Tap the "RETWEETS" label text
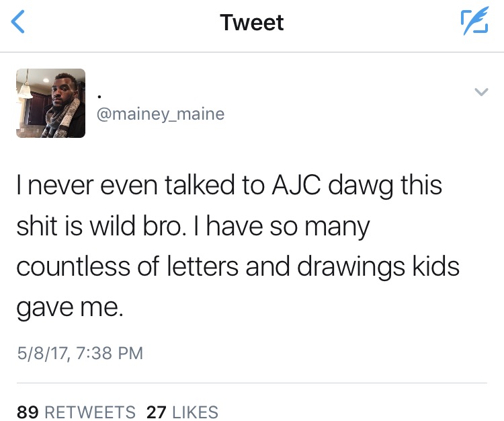The height and width of the screenshot is (421, 504). tap(90, 412)
